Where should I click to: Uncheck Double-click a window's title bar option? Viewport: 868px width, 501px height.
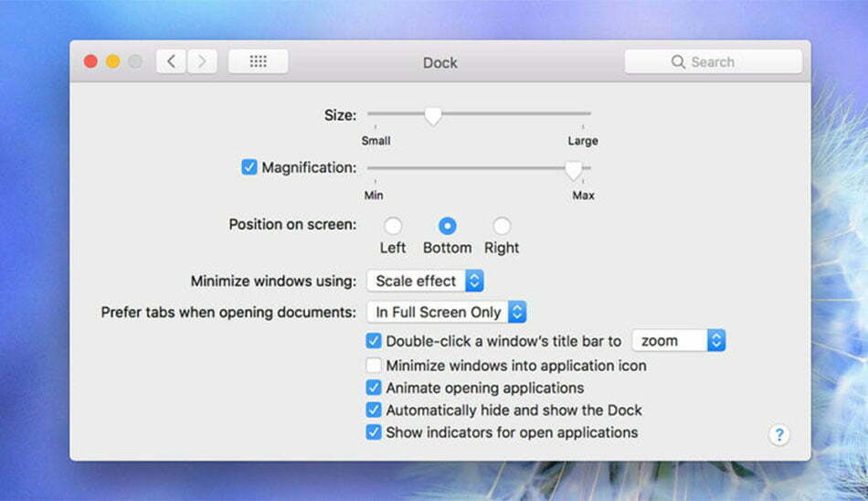coord(374,341)
